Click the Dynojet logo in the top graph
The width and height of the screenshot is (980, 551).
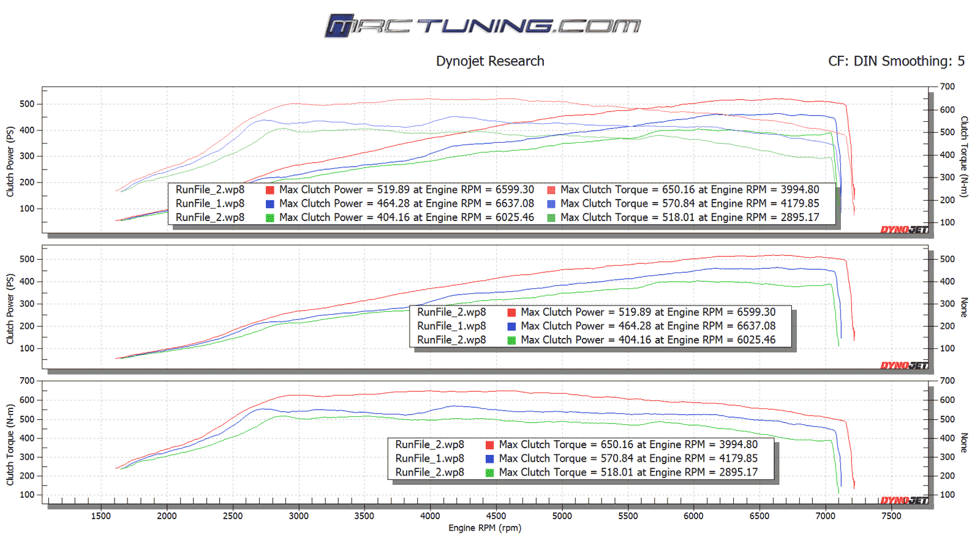coord(904,230)
